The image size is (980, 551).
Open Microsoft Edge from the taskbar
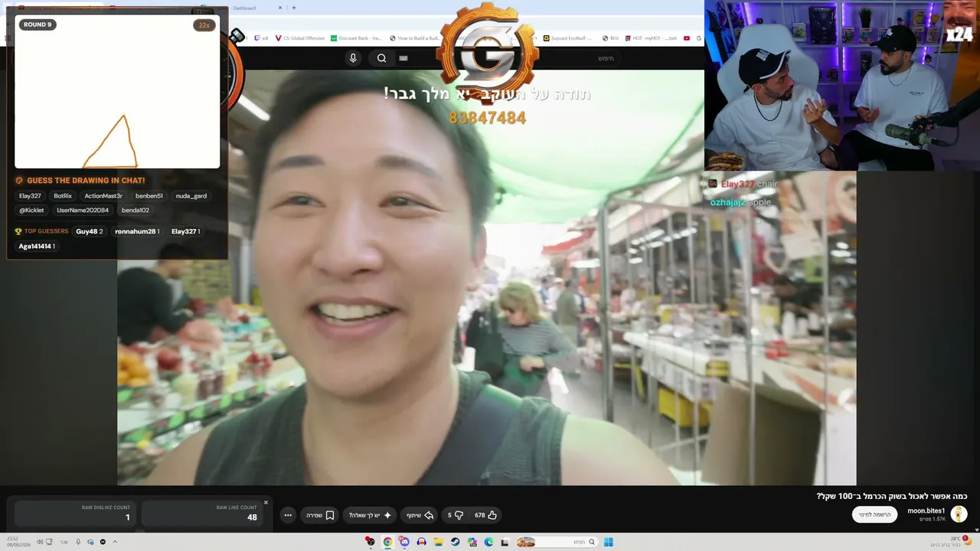click(x=488, y=542)
